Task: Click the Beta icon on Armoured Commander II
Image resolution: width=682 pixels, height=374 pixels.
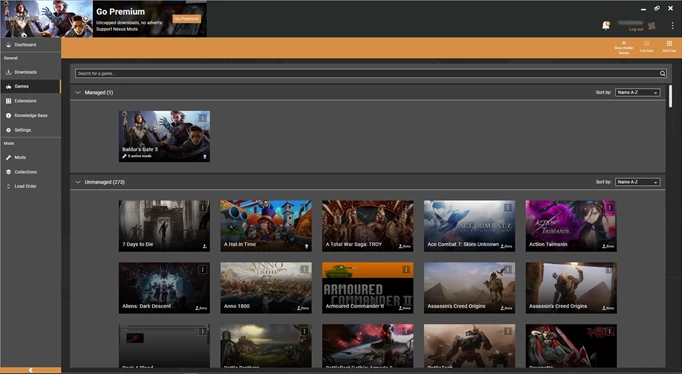Action: [x=405, y=308]
